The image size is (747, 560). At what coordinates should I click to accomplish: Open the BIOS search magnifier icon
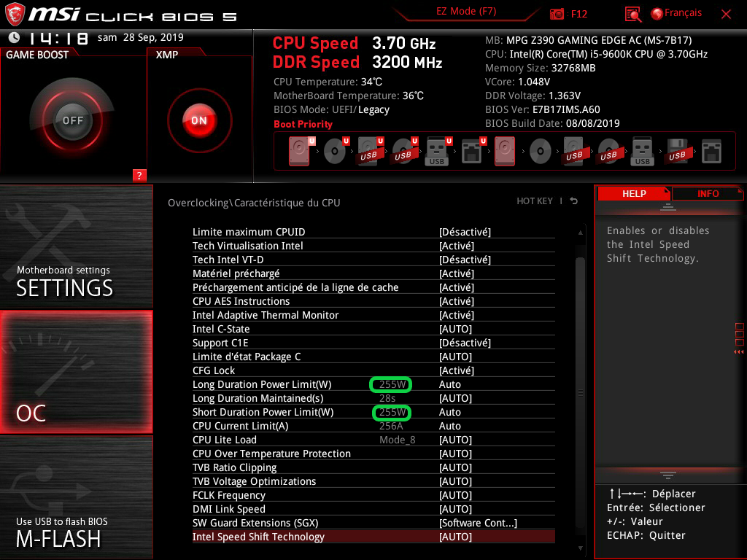point(632,15)
